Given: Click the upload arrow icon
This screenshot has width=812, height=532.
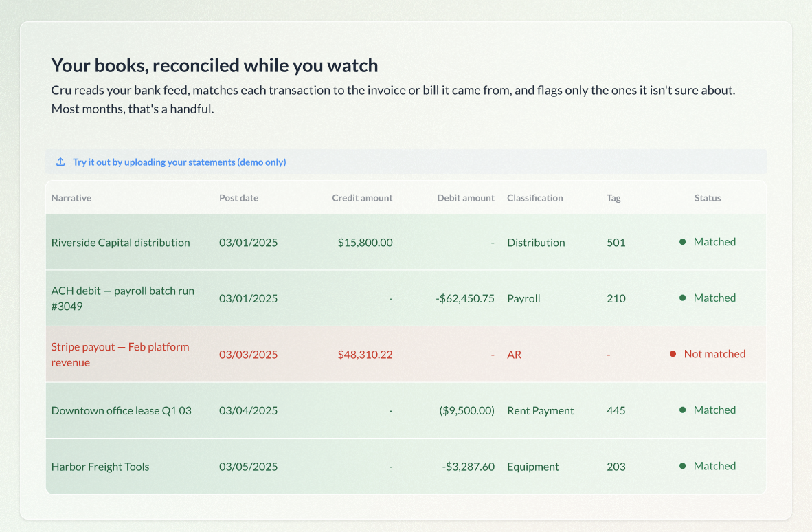Looking at the screenshot, I should click(60, 162).
